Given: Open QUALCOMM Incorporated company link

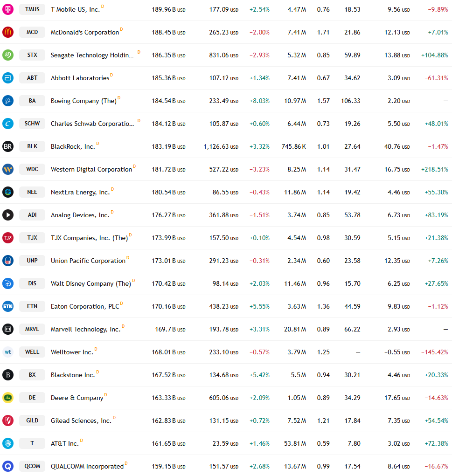Looking at the screenshot, I should pyautogui.click(x=87, y=466).
